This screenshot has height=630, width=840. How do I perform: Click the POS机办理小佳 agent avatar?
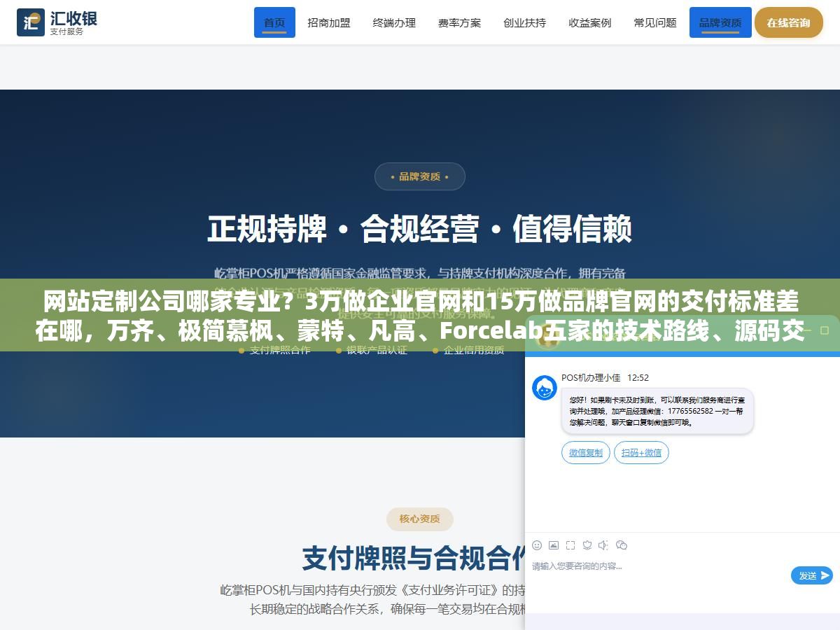pyautogui.click(x=545, y=388)
